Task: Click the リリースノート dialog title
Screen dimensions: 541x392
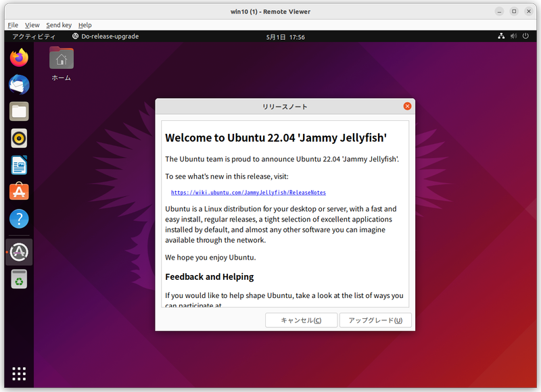Action: pyautogui.click(x=285, y=107)
